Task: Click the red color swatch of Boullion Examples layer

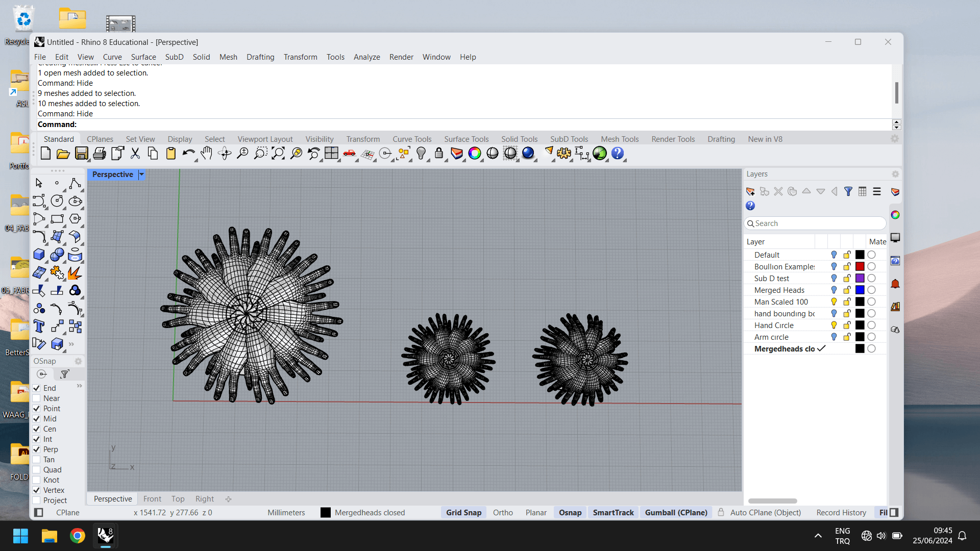Action: pyautogui.click(x=860, y=267)
